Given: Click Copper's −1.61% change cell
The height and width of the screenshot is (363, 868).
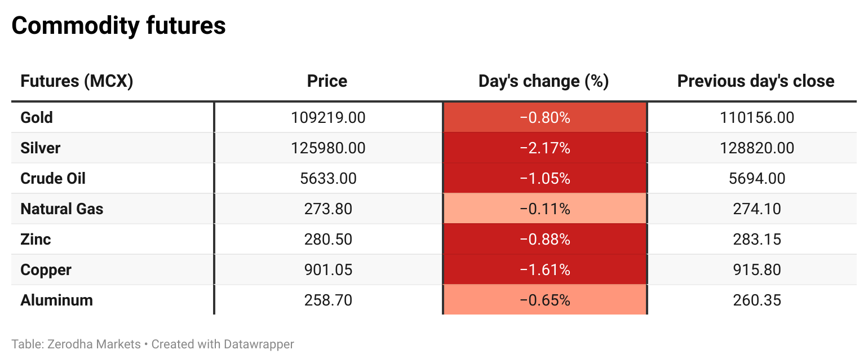Looking at the screenshot, I should (x=544, y=270).
